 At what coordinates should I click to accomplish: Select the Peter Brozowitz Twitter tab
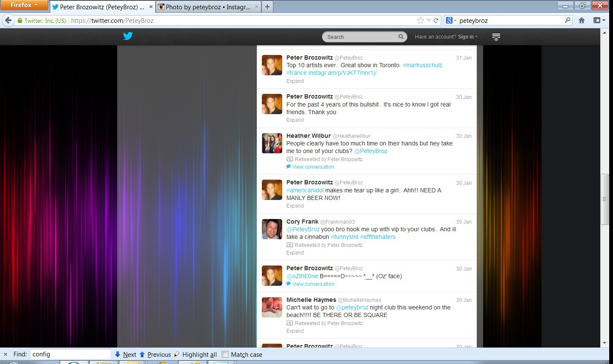coord(102,7)
